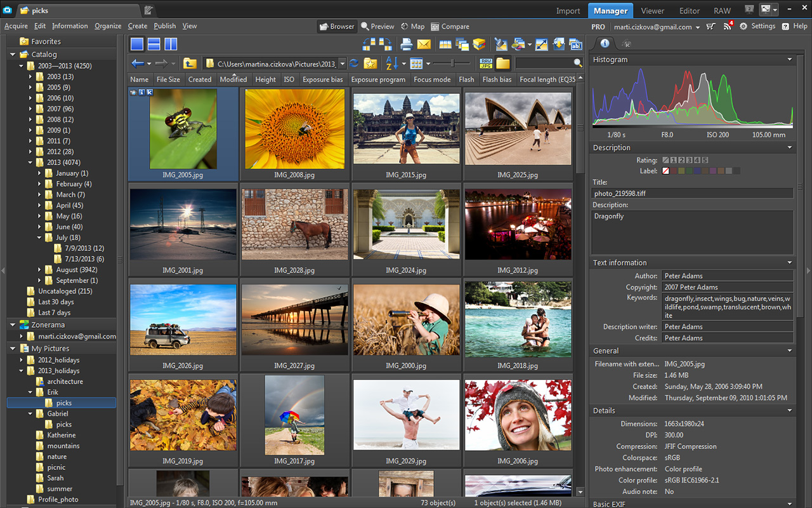
Task: Set rating to 5
Action: (x=705, y=161)
